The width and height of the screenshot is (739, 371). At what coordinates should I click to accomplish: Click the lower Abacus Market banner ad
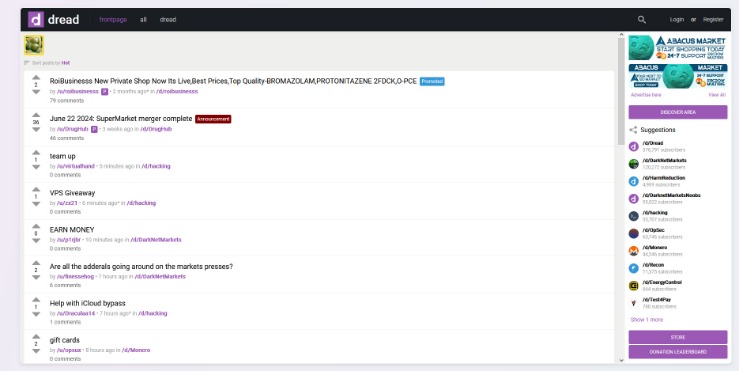point(678,76)
